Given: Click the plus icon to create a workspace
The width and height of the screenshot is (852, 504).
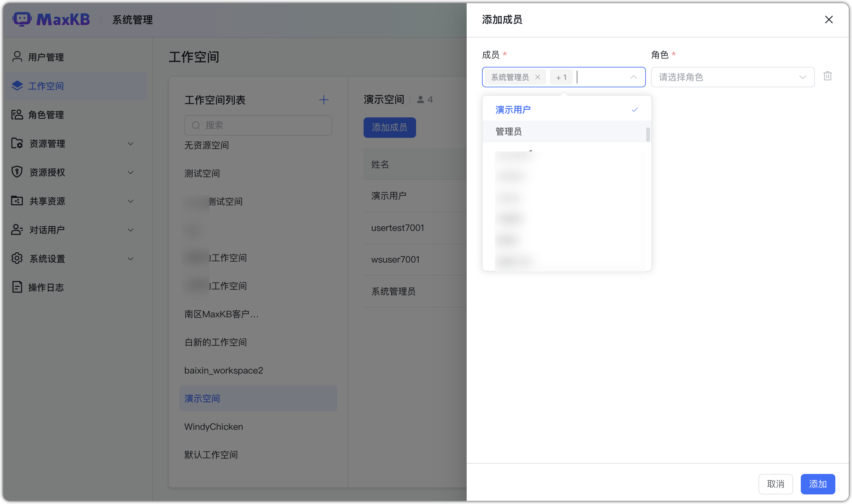Looking at the screenshot, I should point(324,100).
